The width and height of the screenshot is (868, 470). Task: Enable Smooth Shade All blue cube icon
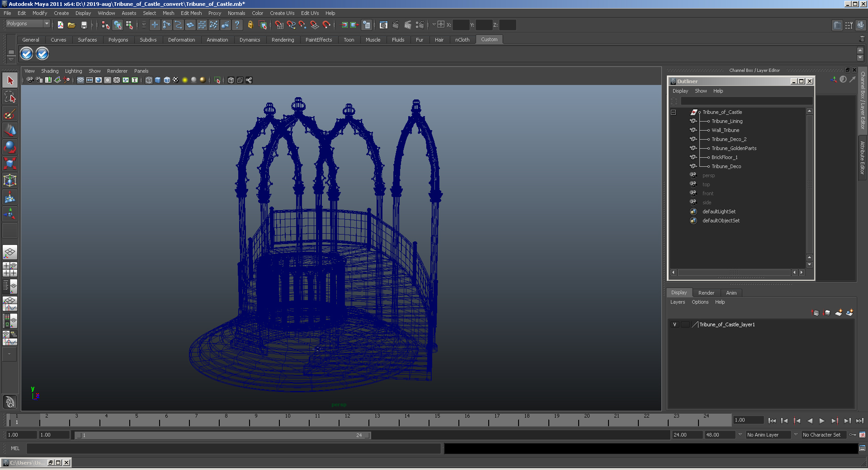click(x=158, y=80)
